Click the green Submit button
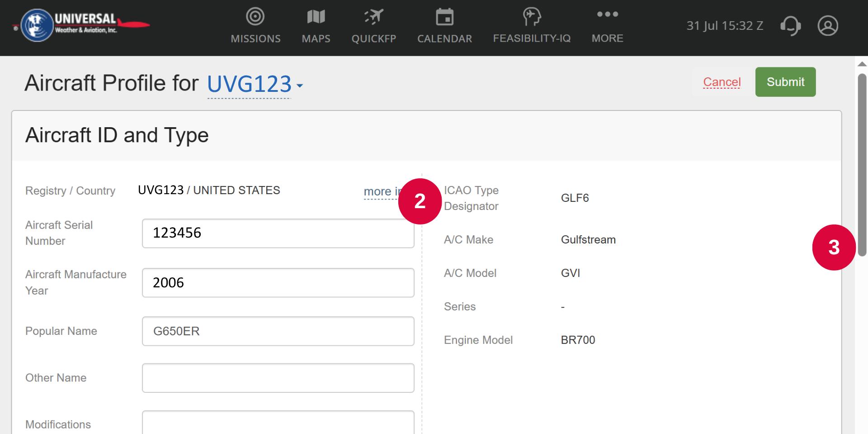The width and height of the screenshot is (868, 434). pyautogui.click(x=785, y=82)
